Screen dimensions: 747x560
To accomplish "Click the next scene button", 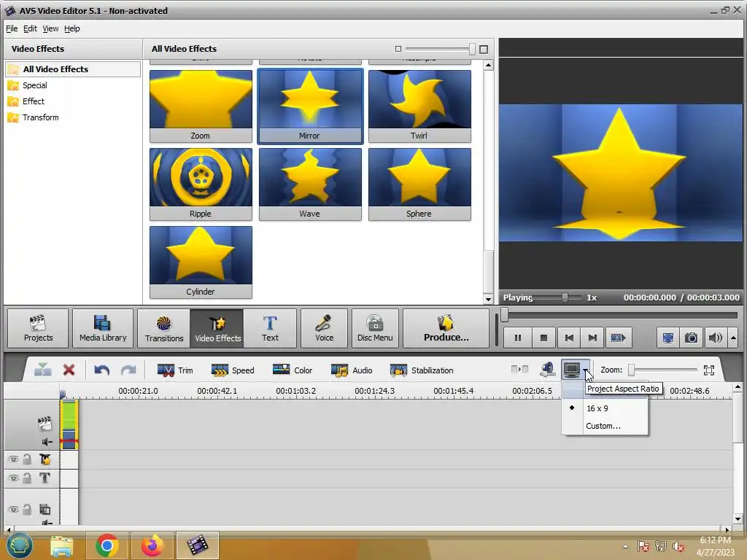I will coord(618,338).
